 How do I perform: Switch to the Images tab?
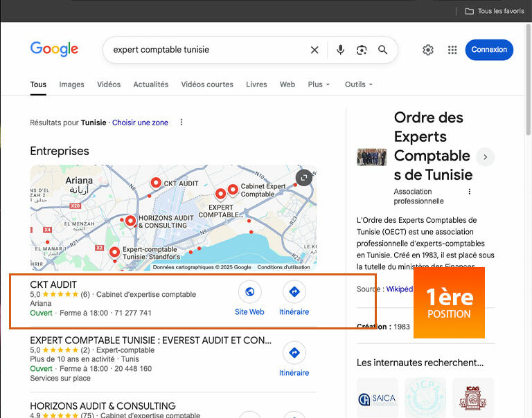(x=71, y=84)
